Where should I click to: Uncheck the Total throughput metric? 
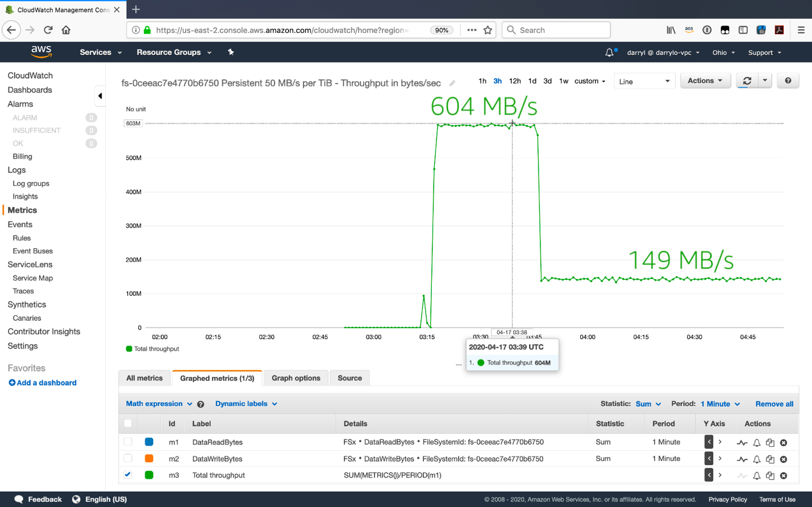tap(128, 475)
